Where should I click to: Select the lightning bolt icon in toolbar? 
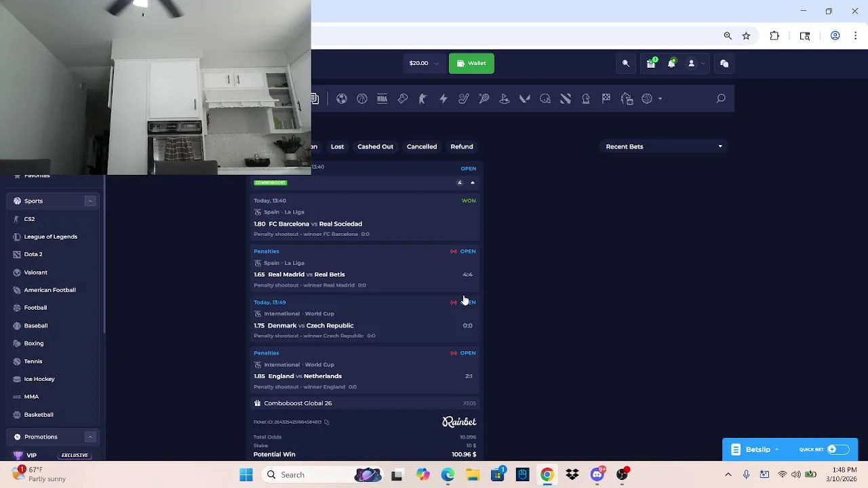click(443, 99)
